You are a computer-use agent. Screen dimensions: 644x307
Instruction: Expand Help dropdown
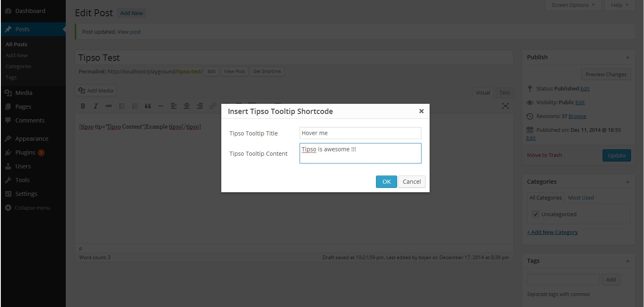[x=620, y=5]
